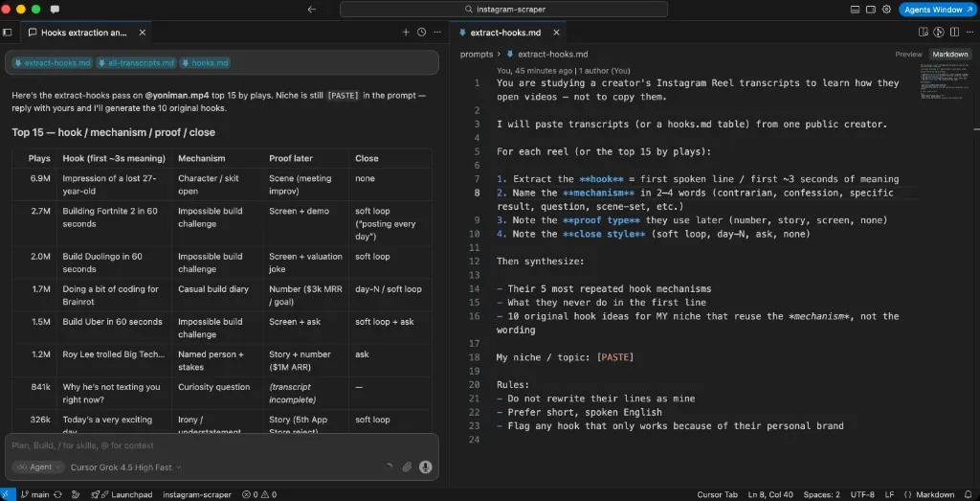The image size is (980, 501).
Task: Click the extract-hooks.md context chip
Action: pos(53,63)
